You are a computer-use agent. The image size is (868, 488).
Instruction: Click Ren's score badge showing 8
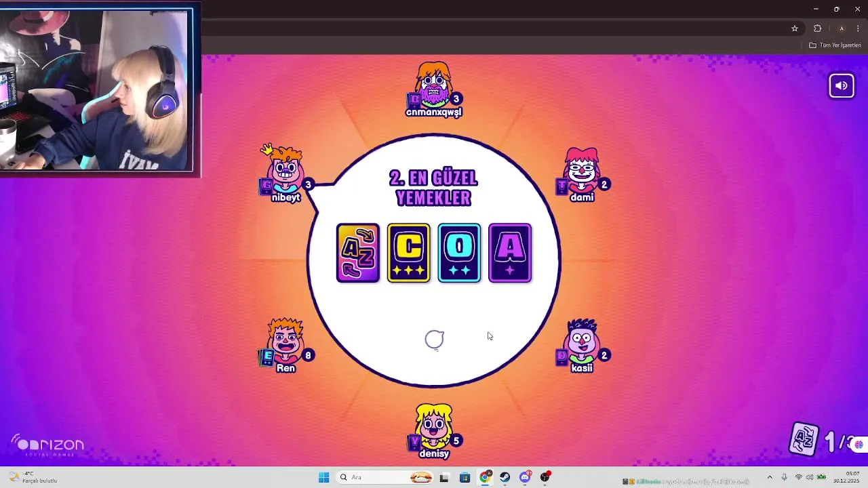point(308,355)
